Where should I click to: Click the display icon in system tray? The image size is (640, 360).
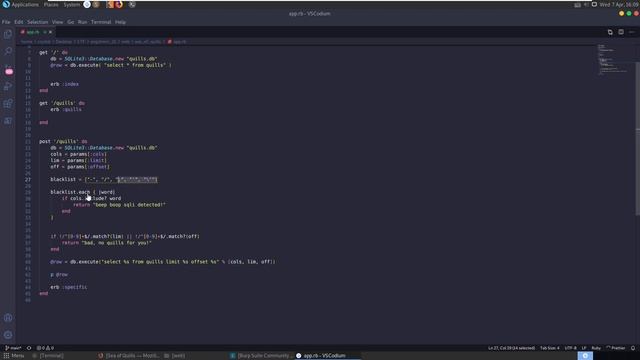tap(594, 5)
